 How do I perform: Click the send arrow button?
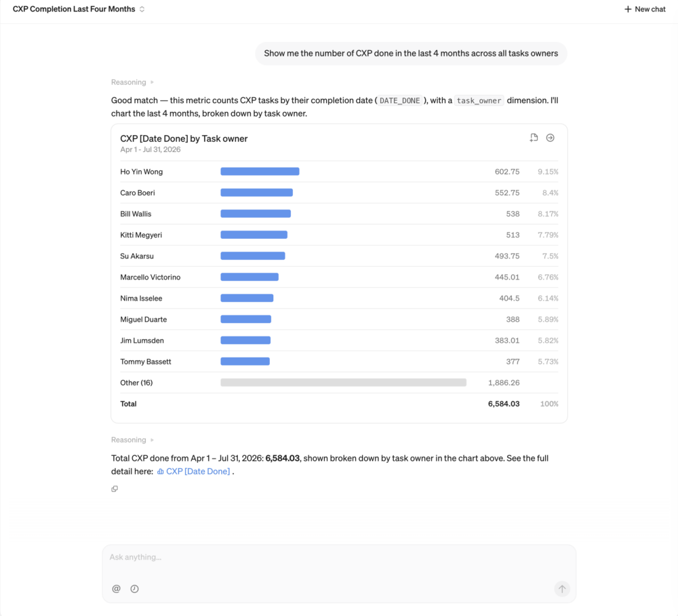(x=561, y=589)
